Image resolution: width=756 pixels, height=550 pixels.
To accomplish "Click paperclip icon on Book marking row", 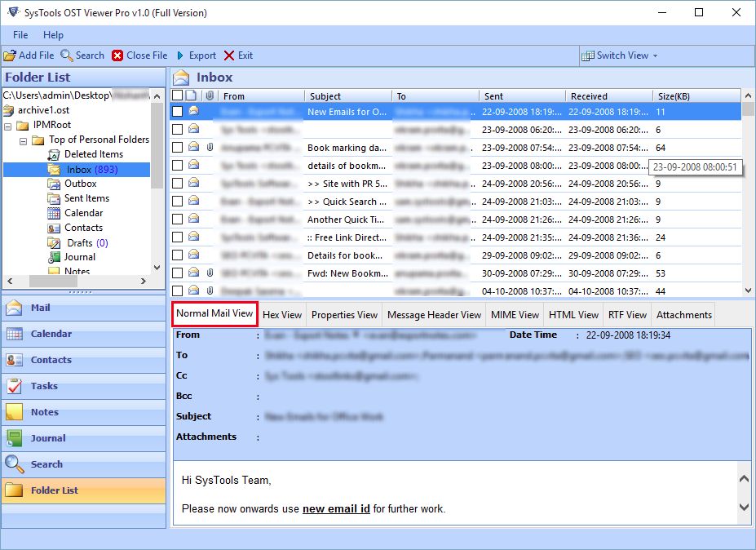I will pyautogui.click(x=210, y=147).
